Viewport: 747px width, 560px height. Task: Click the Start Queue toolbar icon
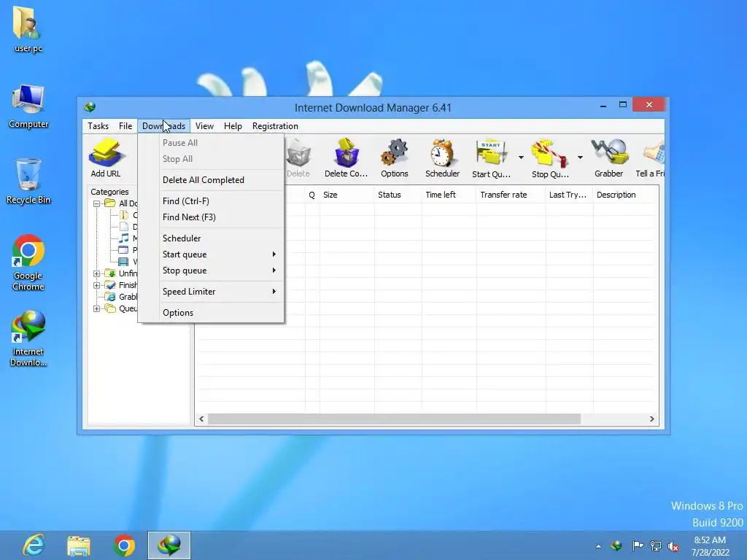tap(491, 157)
